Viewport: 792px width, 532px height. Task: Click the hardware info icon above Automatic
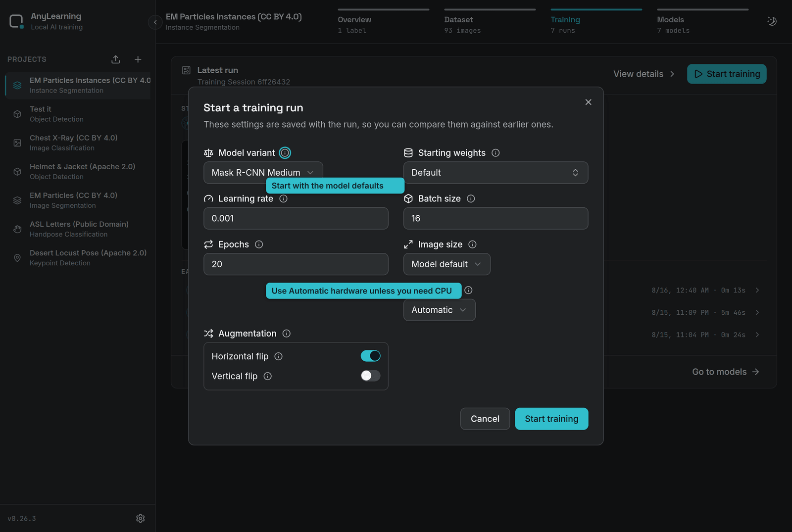[x=468, y=290]
